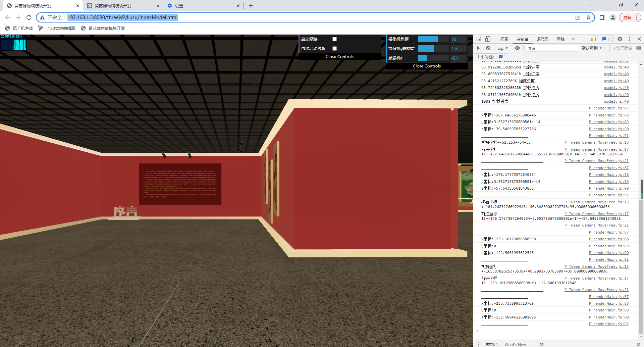Reload the current page
This screenshot has width=644, height=347.
[x=29, y=17]
